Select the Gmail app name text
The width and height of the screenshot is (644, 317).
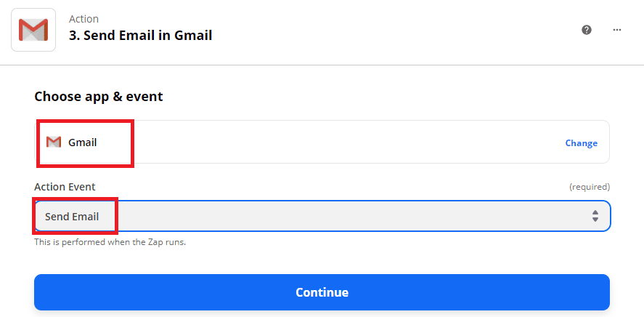(x=83, y=143)
